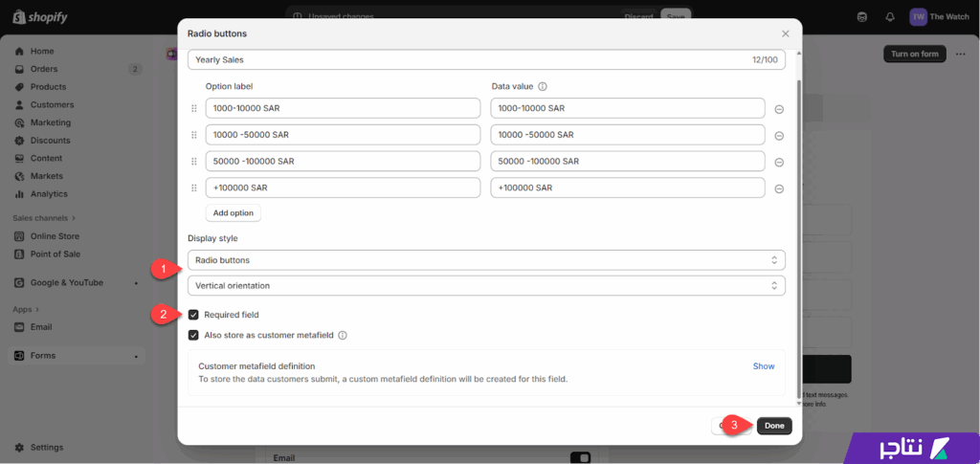This screenshot has height=464, width=980.
Task: Click the Add option button
Action: (x=233, y=213)
